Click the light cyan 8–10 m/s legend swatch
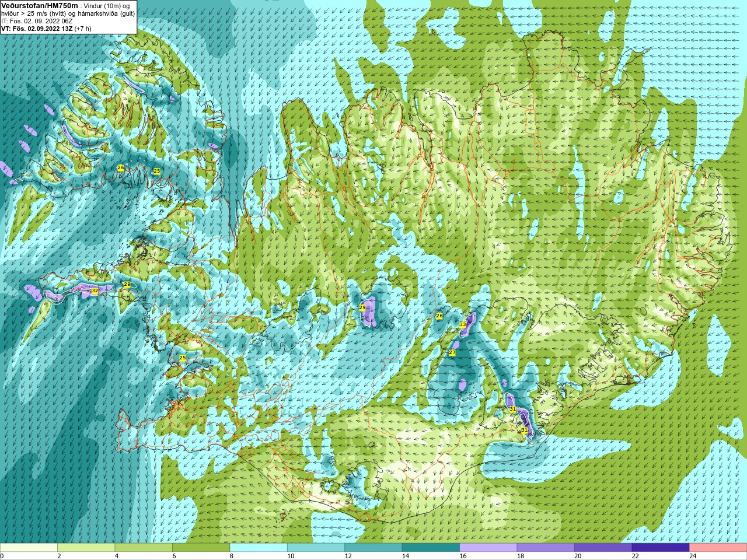This screenshot has width=747, height=560. 259,548
